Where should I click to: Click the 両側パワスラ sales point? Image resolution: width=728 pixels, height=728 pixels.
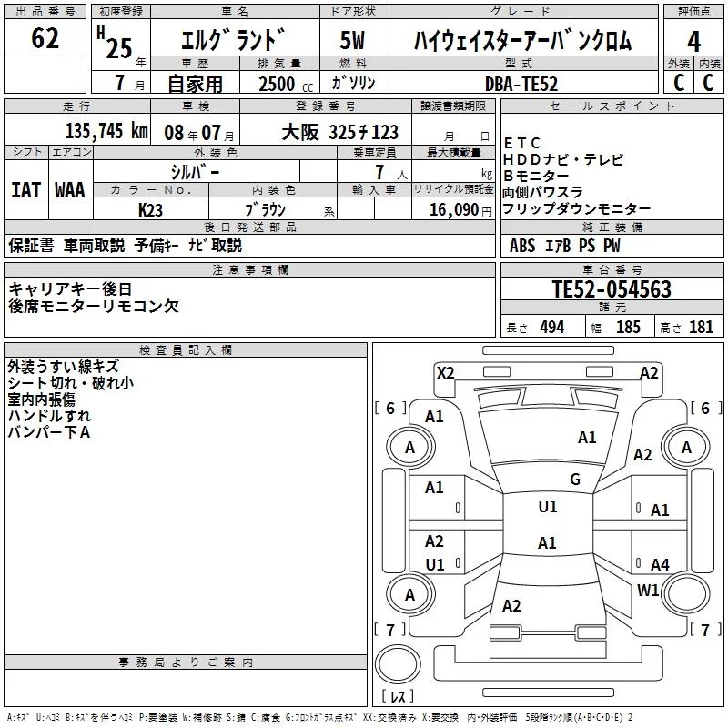pos(542,192)
